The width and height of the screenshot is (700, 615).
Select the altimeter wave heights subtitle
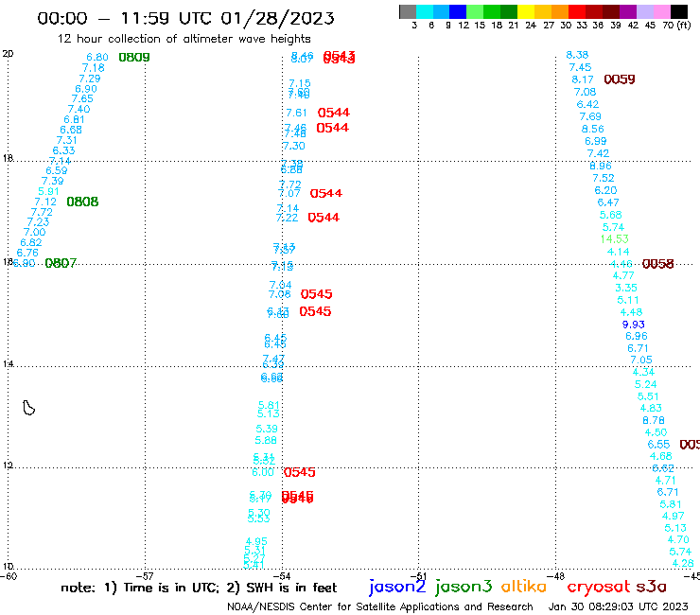point(184,39)
